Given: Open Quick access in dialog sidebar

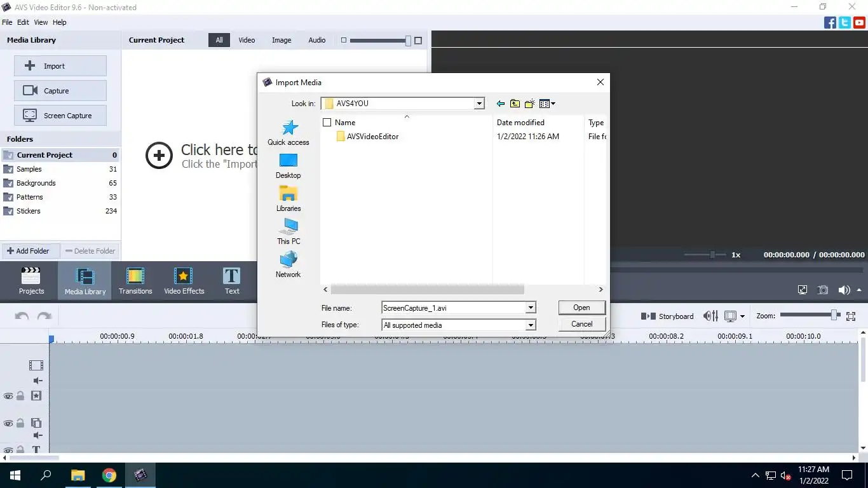Looking at the screenshot, I should (x=288, y=133).
